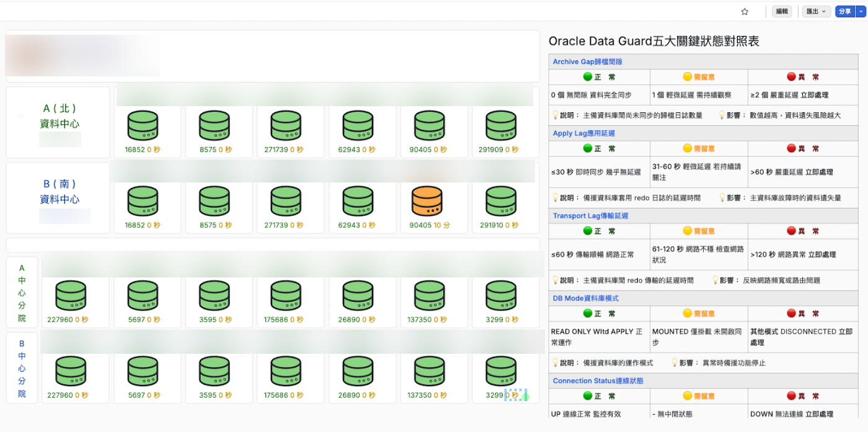Screen dimensions: 868x432
Task: Click the B(南) 資料中心 label panel
Action: coord(58,198)
